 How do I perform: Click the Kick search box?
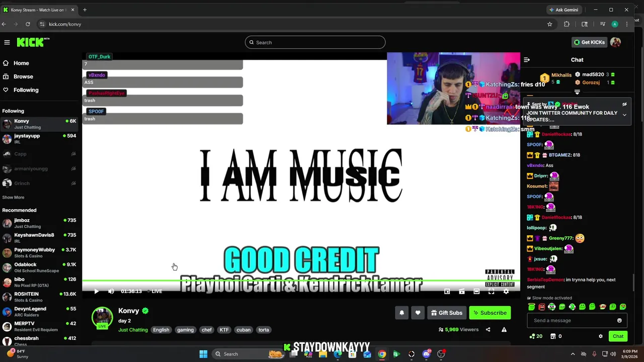(315, 42)
